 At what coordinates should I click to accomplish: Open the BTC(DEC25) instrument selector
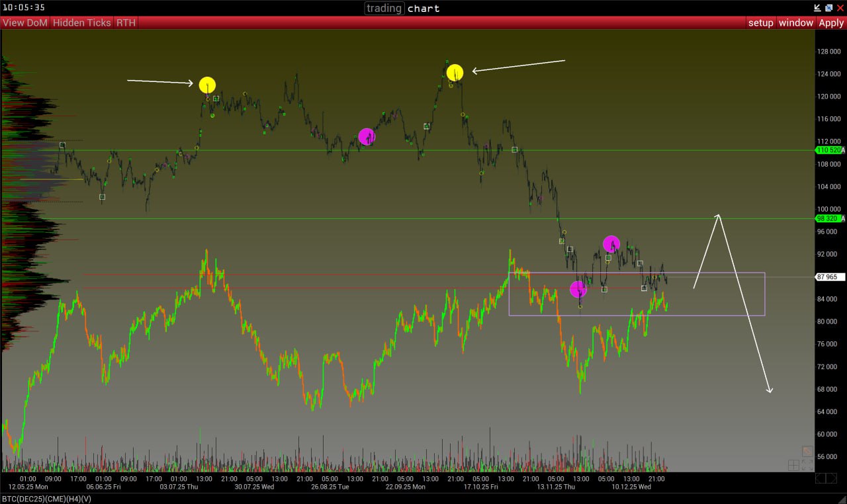(46, 498)
